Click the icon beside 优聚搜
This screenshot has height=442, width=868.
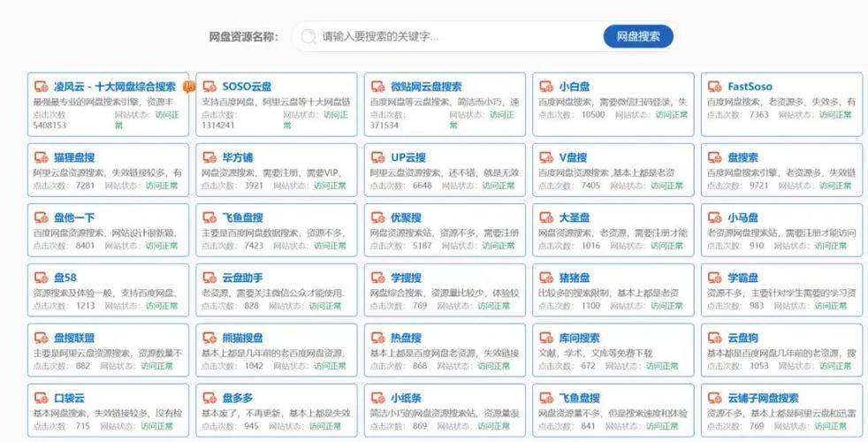click(377, 217)
